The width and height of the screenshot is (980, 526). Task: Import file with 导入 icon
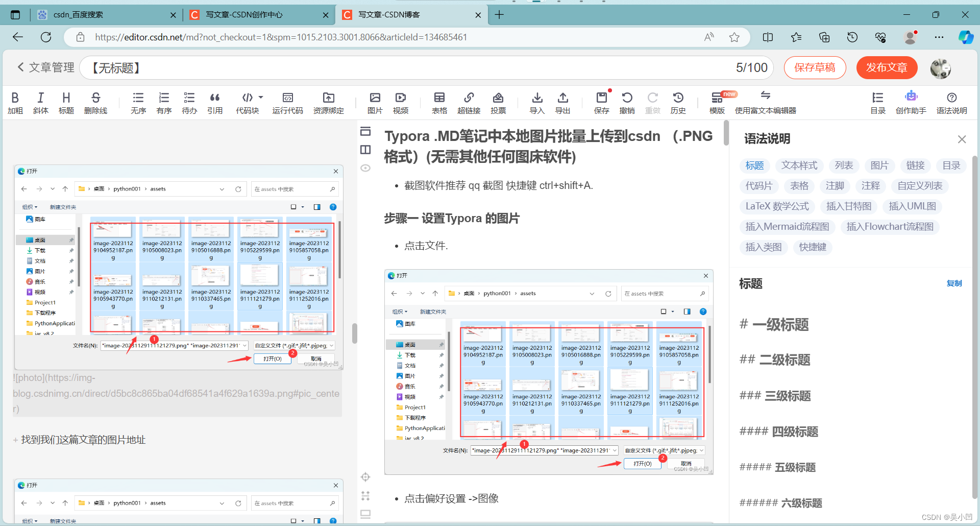tap(537, 103)
